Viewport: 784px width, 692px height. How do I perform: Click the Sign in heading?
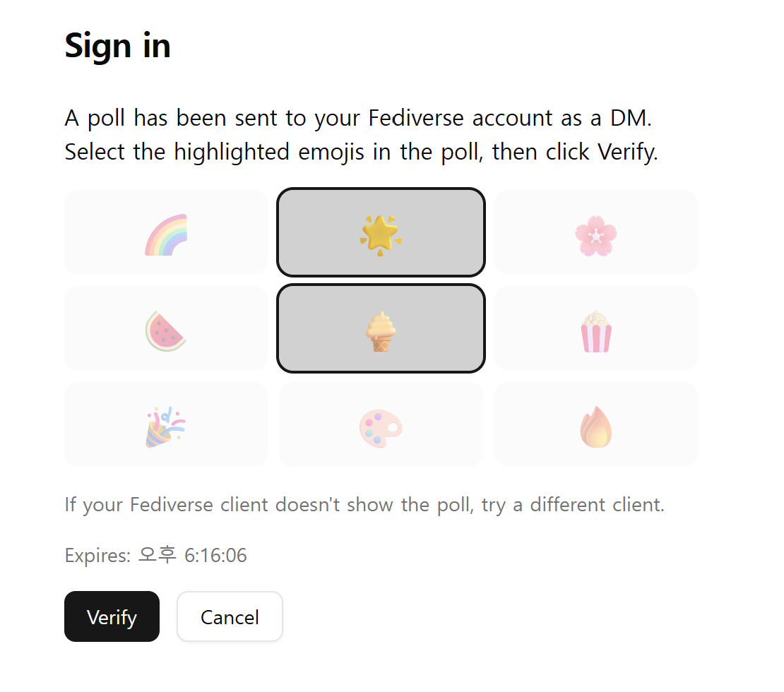117,46
